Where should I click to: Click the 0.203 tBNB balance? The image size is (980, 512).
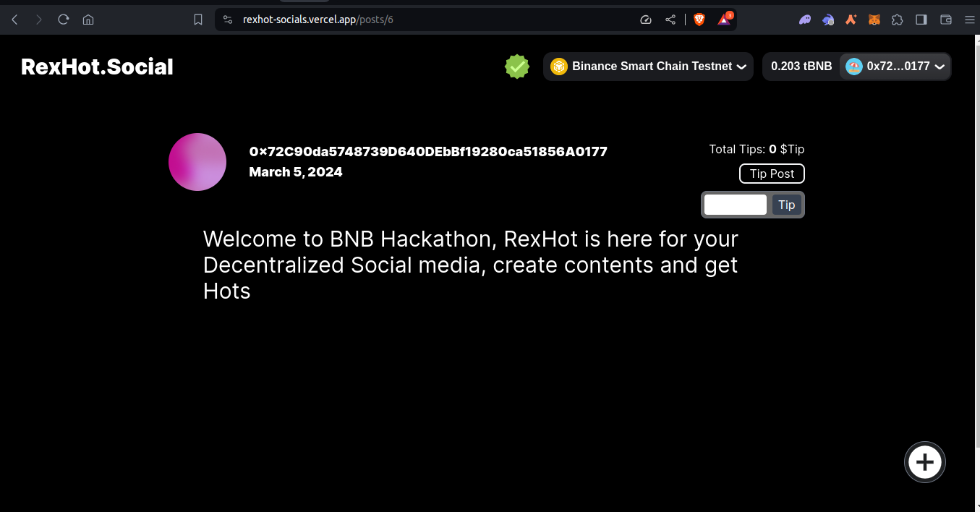[x=801, y=67]
